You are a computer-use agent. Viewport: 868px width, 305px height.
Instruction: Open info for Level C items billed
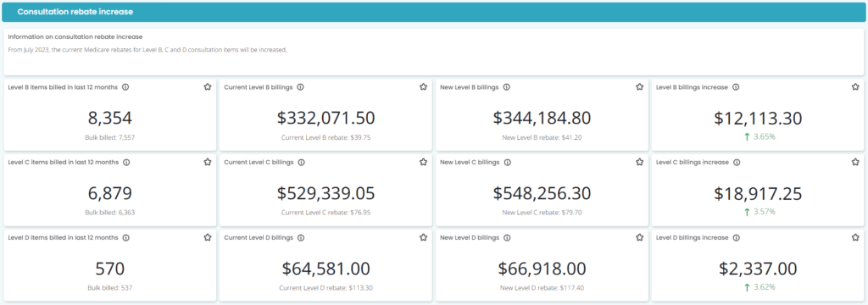pyautogui.click(x=126, y=162)
